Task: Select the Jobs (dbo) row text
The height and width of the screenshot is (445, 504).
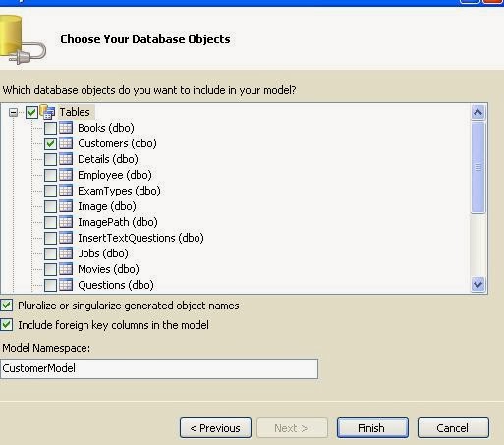Action: click(x=103, y=253)
